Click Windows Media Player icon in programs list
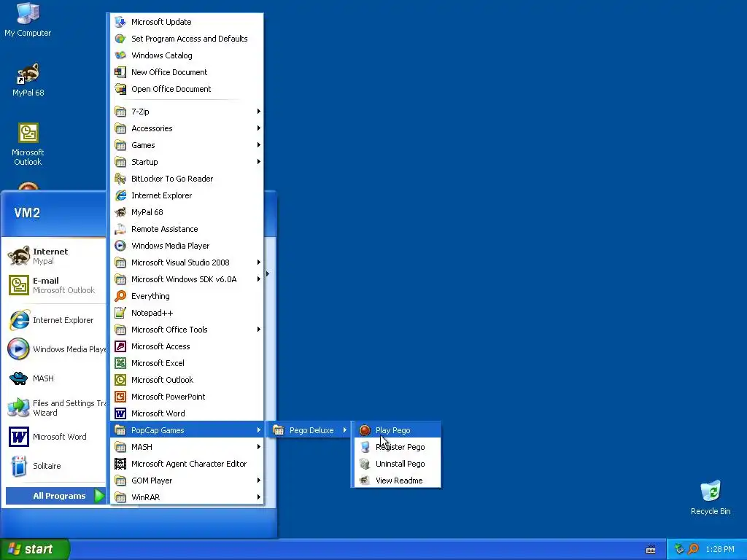Screen dimensions: 747x560 (120, 246)
